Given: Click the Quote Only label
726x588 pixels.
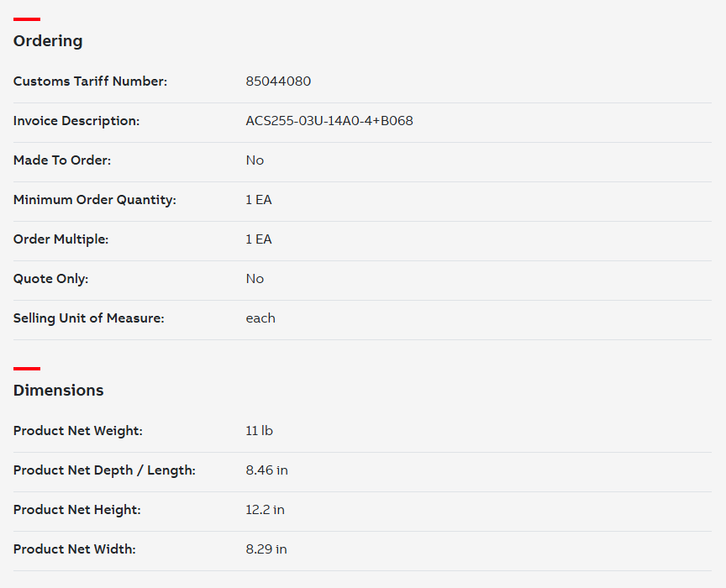Looking at the screenshot, I should point(50,279).
